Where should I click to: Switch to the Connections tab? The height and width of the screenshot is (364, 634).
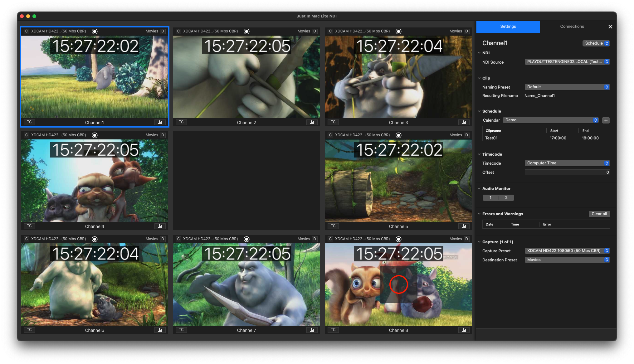pos(572,27)
